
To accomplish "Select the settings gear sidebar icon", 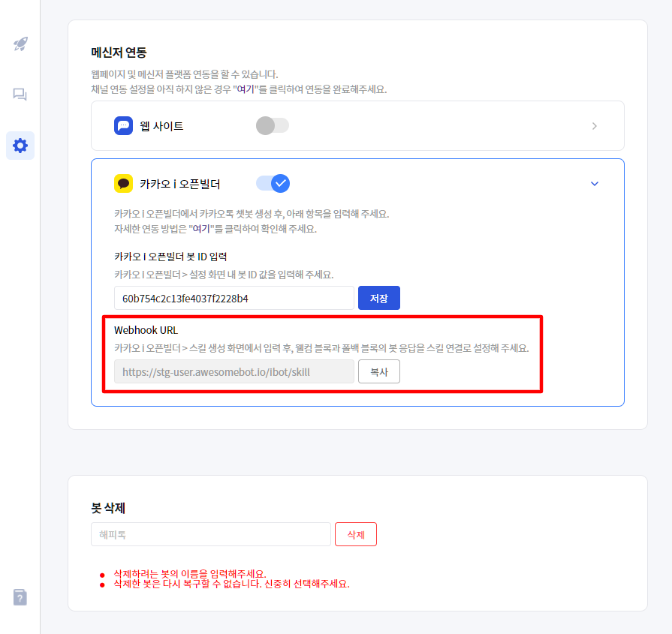I will [x=20, y=145].
